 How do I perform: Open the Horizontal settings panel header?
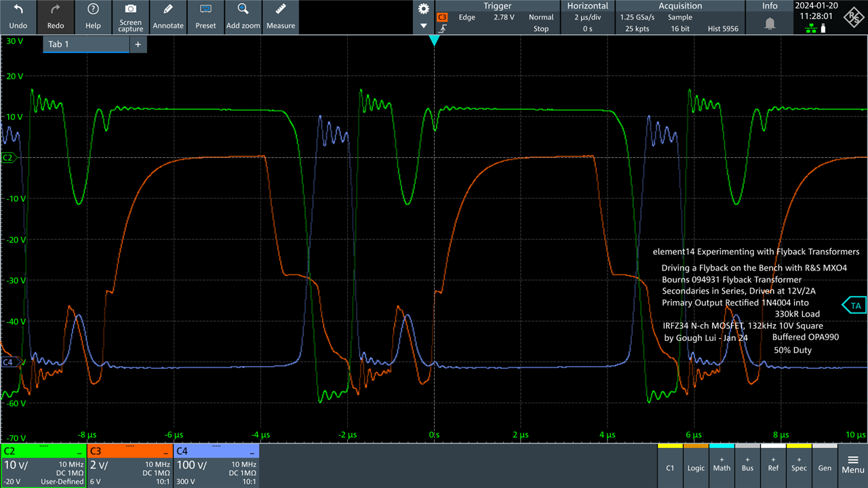pyautogui.click(x=587, y=5)
